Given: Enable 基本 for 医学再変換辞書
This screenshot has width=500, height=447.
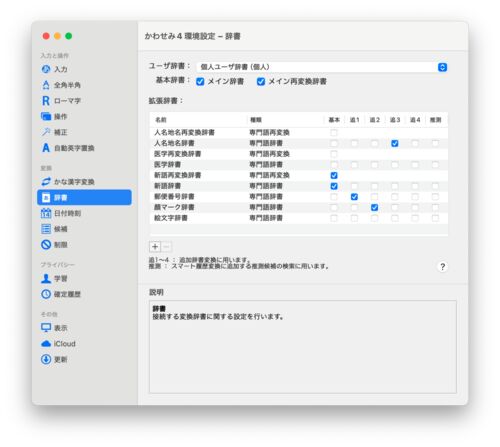Looking at the screenshot, I should [x=334, y=154].
